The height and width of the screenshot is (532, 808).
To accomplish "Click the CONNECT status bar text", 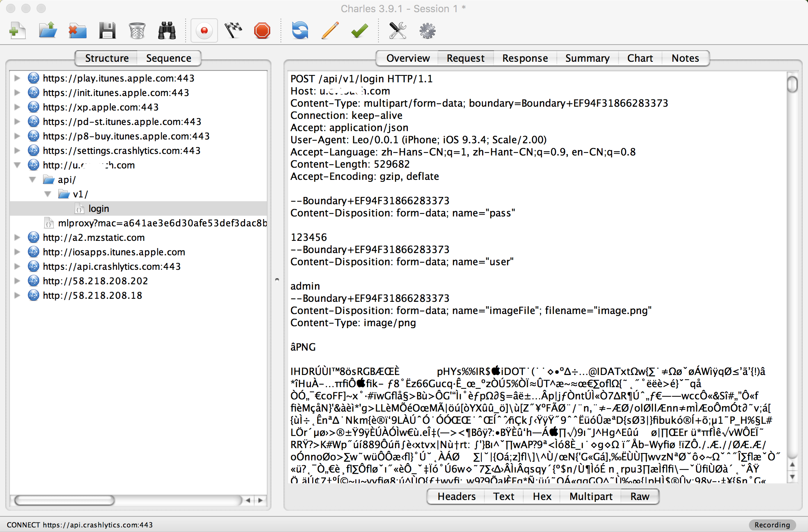I will pyautogui.click(x=80, y=525).
